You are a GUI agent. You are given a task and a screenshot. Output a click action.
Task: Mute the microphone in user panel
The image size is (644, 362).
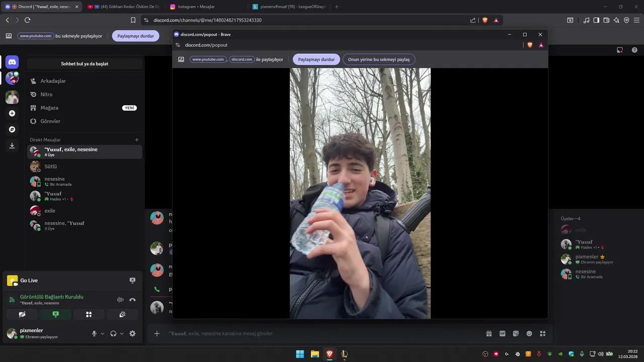pos(94,333)
